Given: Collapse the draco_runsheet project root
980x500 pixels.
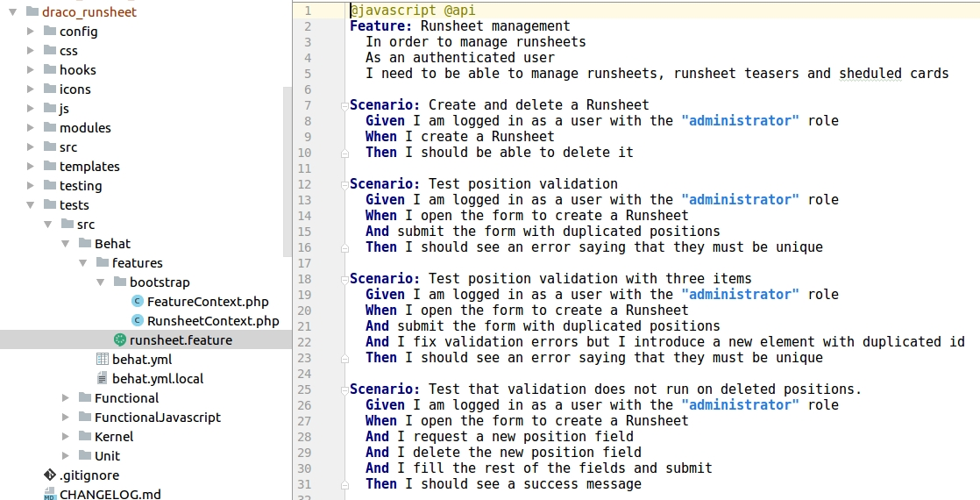Looking at the screenshot, I should tap(13, 11).
